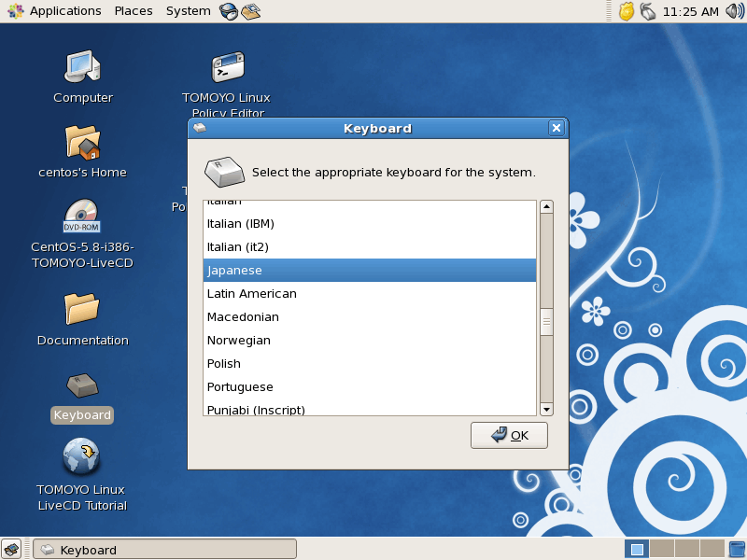This screenshot has height=560, width=747.
Task: Select Japanese keyboard layout
Action: tap(370, 271)
